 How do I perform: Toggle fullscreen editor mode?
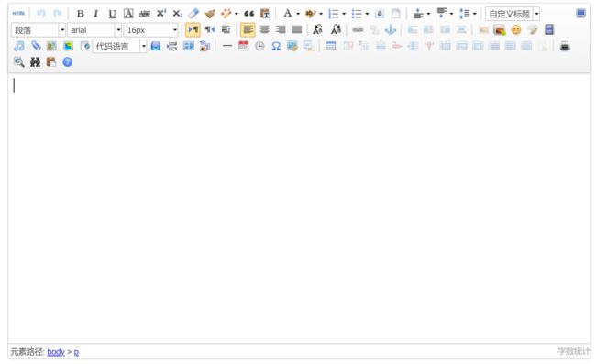580,14
